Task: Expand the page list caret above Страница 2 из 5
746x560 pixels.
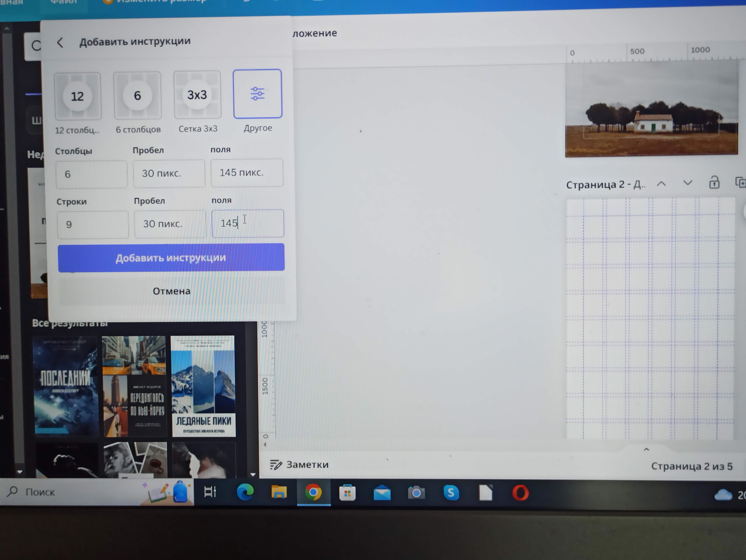Action: 646,449
